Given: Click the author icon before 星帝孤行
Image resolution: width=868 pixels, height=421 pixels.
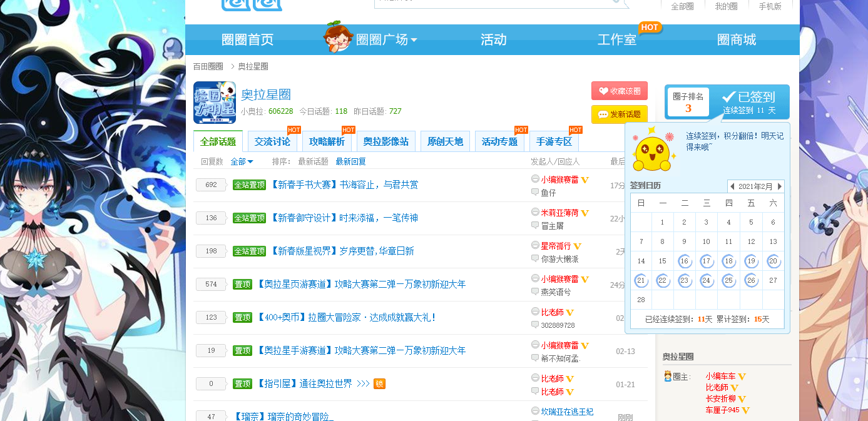Looking at the screenshot, I should (535, 245).
